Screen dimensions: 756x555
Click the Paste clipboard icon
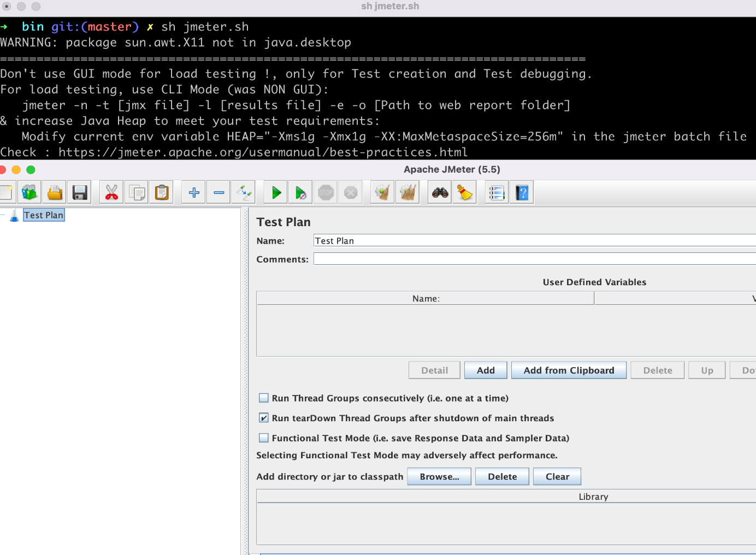click(x=162, y=192)
